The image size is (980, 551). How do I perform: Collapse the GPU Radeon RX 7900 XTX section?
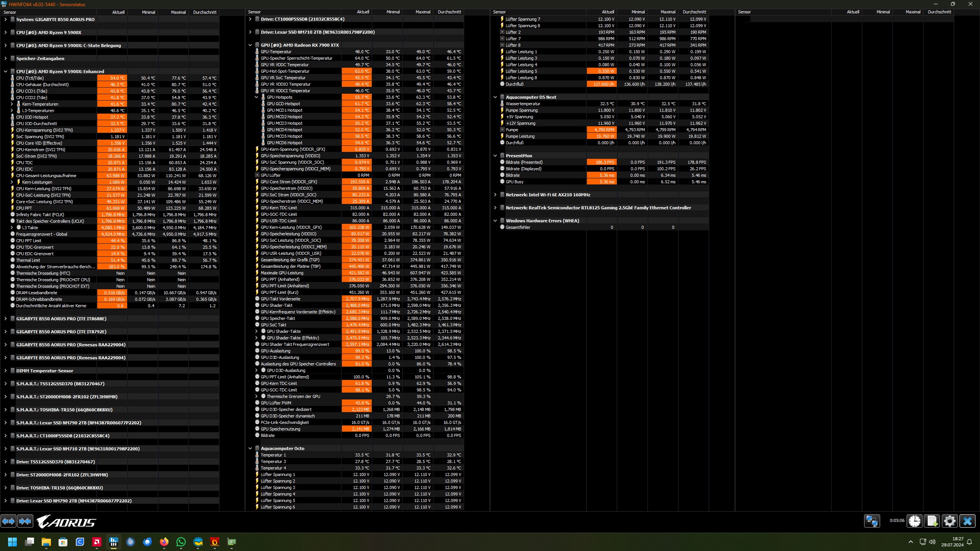(x=250, y=45)
